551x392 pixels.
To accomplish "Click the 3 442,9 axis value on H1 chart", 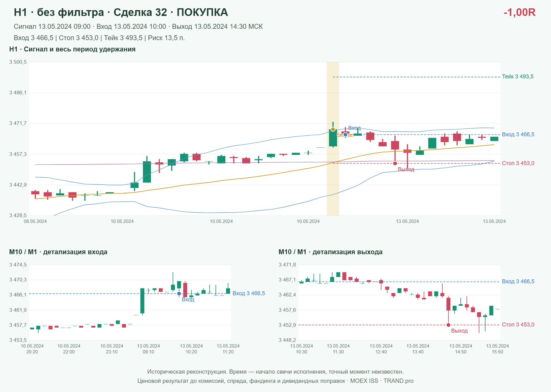I will click(18, 185).
